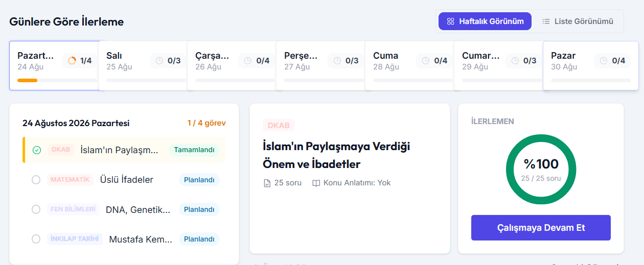Click the Planlandı badge on the Mustafa Kemal row
The image size is (644, 265).
click(x=199, y=239)
